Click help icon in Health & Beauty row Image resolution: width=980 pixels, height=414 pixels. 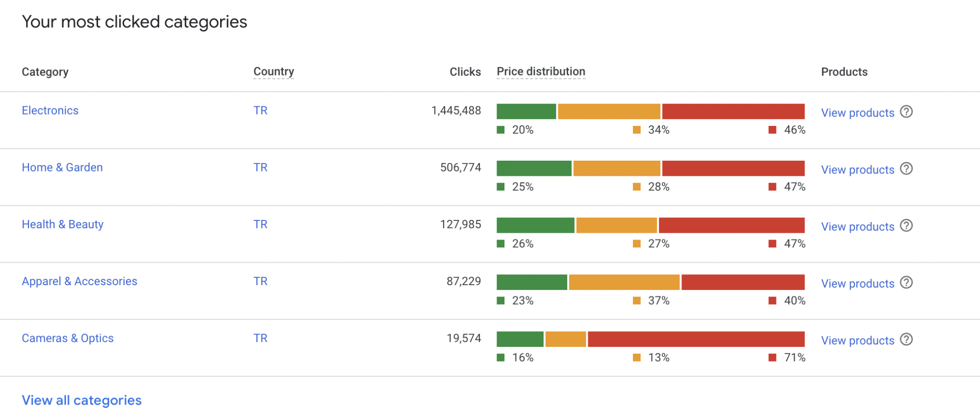tap(906, 225)
